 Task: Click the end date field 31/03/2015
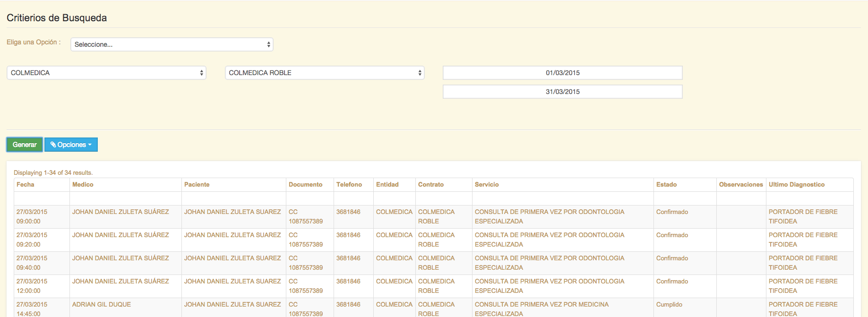tap(562, 92)
